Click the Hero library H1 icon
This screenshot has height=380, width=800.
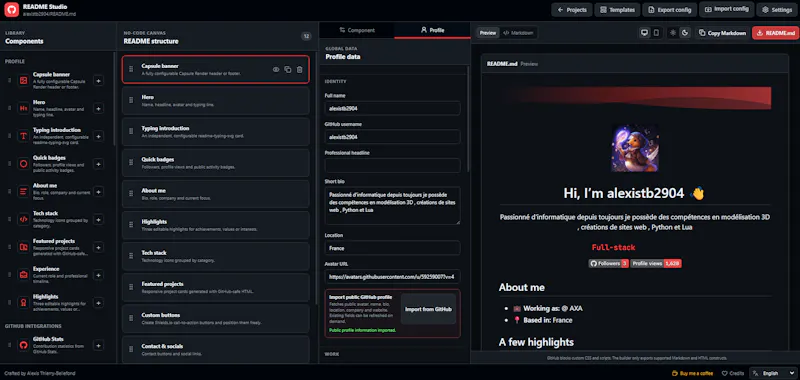pyautogui.click(x=23, y=108)
